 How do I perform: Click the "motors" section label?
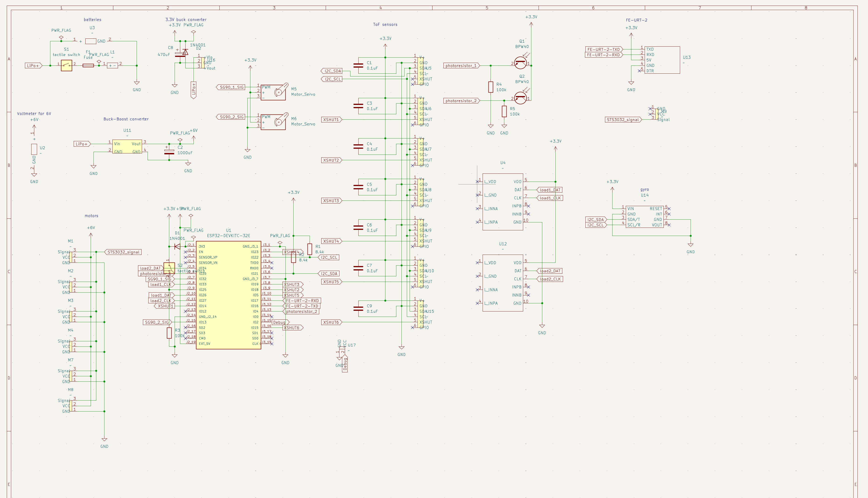(x=91, y=216)
